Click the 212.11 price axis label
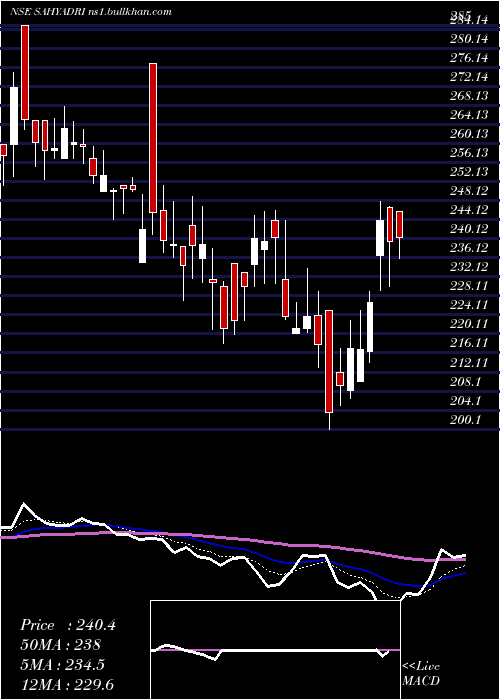 tap(469, 362)
